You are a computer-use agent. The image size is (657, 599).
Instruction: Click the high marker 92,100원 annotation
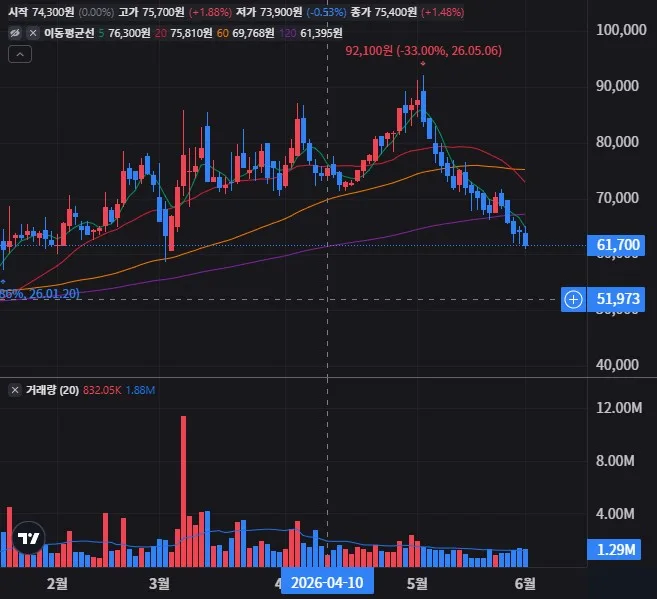423,51
